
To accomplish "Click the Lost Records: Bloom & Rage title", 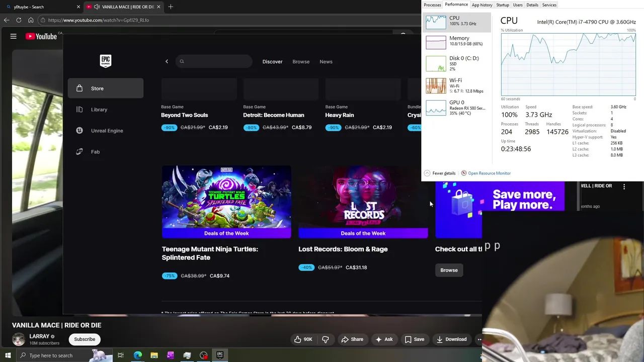I will point(343,249).
